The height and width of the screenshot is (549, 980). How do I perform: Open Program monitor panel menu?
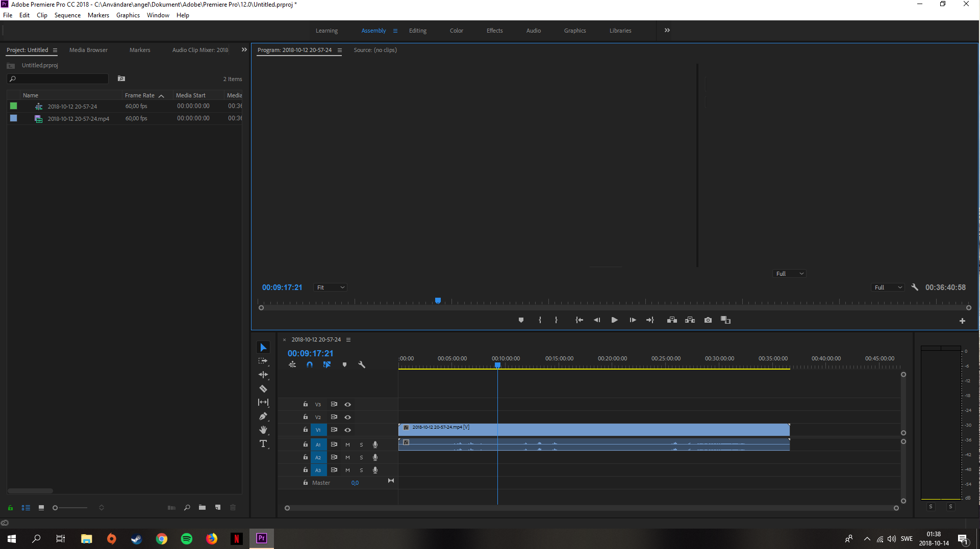click(x=340, y=50)
